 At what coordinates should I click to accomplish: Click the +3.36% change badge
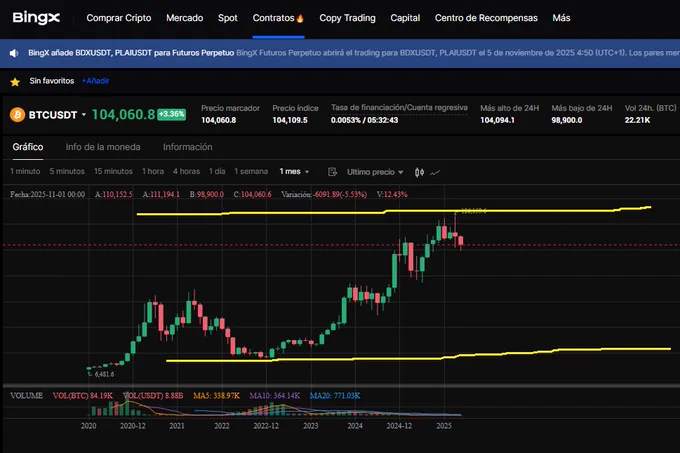click(171, 114)
